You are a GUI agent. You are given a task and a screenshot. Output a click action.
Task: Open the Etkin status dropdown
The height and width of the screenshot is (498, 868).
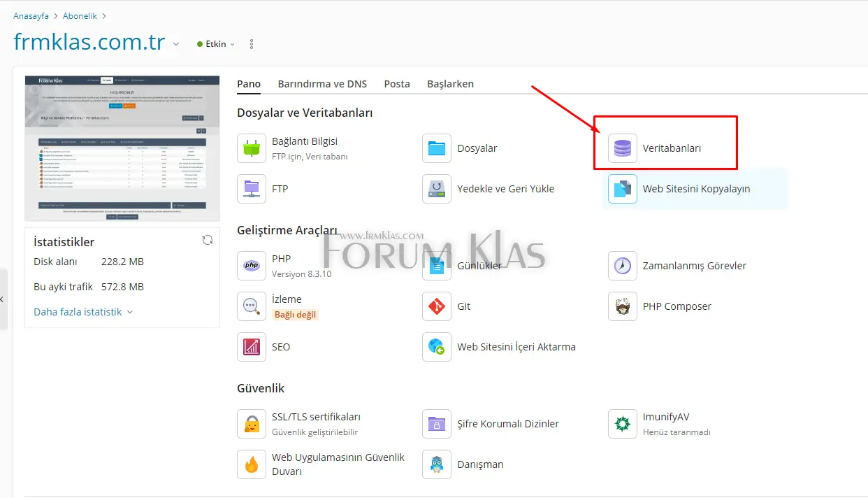point(216,44)
